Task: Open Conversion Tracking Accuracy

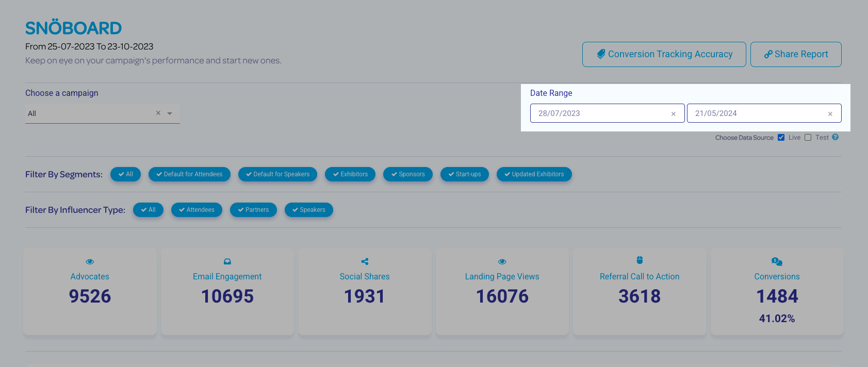Action: 664,54
